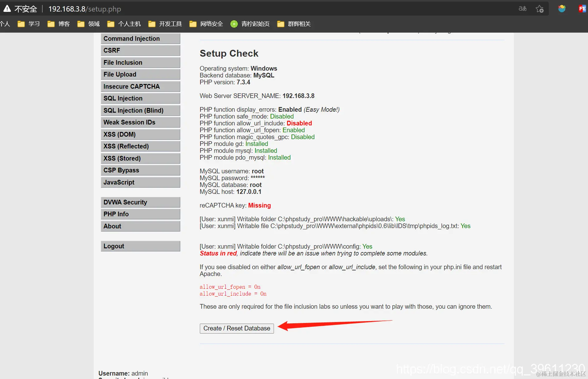The width and height of the screenshot is (588, 379).
Task: Click the hackable\uploads writable folder line
Action: 302,219
